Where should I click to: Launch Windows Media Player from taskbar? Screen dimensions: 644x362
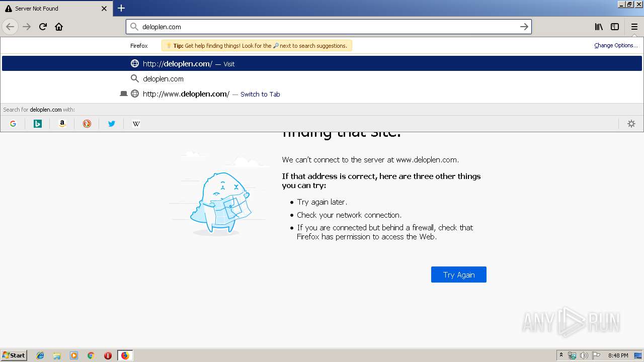(x=74, y=355)
